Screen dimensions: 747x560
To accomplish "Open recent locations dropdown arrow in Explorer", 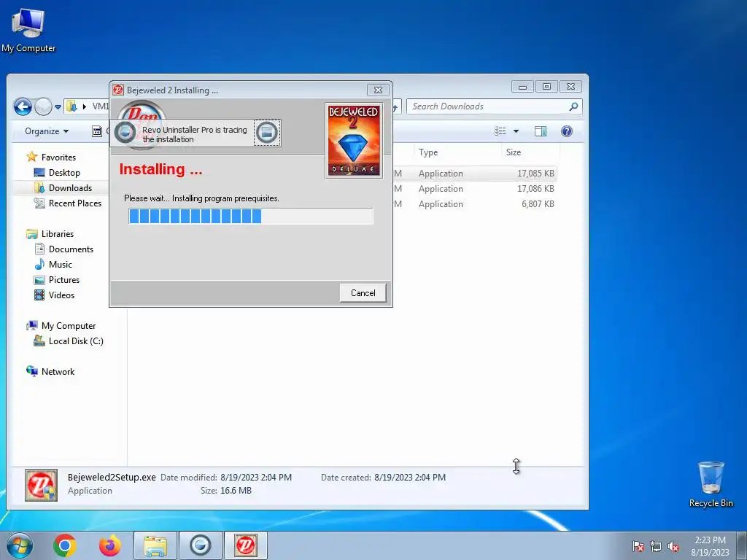I will click(x=58, y=106).
